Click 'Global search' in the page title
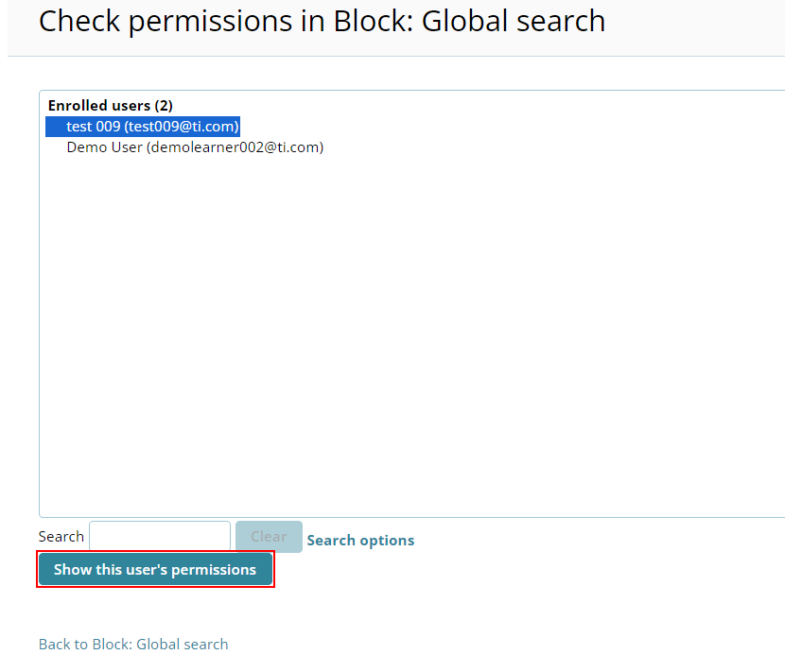 (514, 21)
